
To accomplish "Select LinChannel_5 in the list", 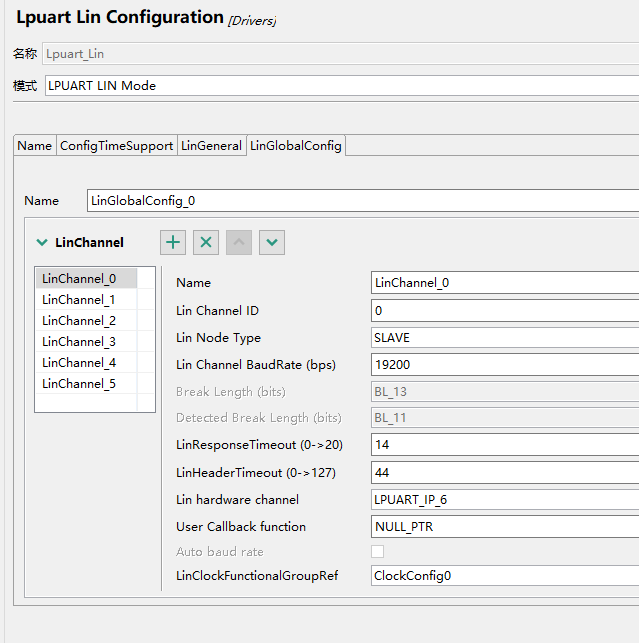I will pos(79,384).
